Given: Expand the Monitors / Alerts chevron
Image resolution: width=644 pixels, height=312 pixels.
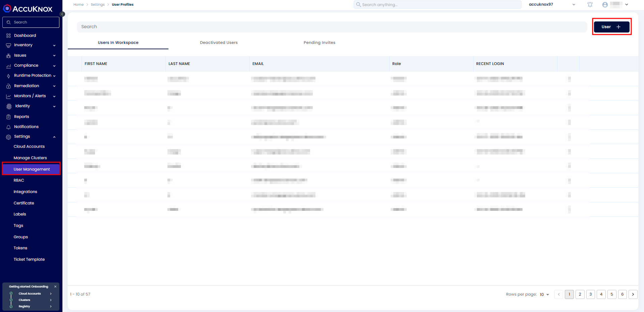Looking at the screenshot, I should pos(54,97).
